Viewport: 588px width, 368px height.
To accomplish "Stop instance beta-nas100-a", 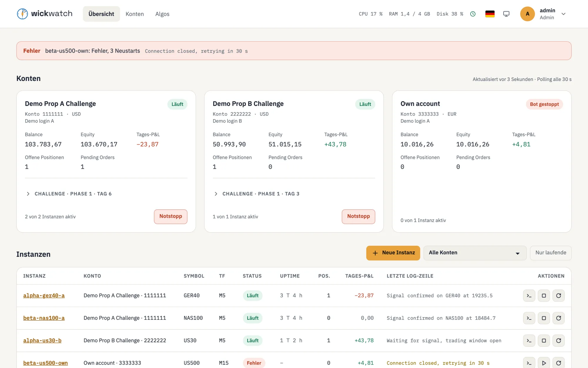I will 544,318.
